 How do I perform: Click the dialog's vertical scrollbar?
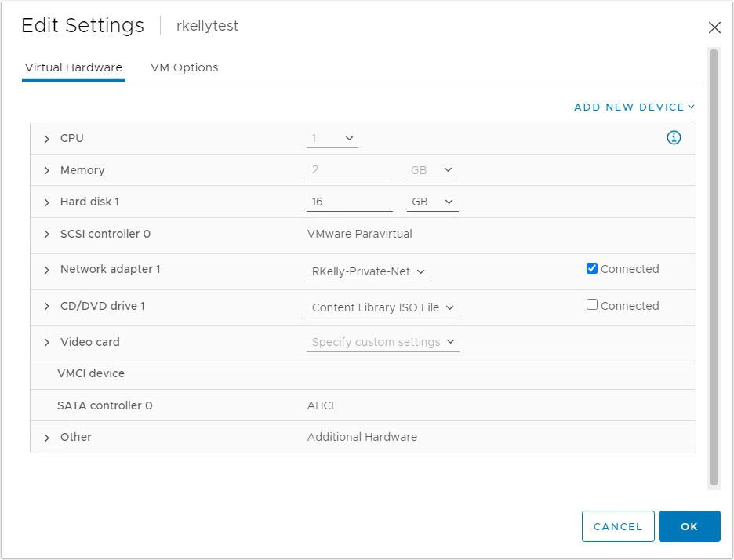coord(714,267)
